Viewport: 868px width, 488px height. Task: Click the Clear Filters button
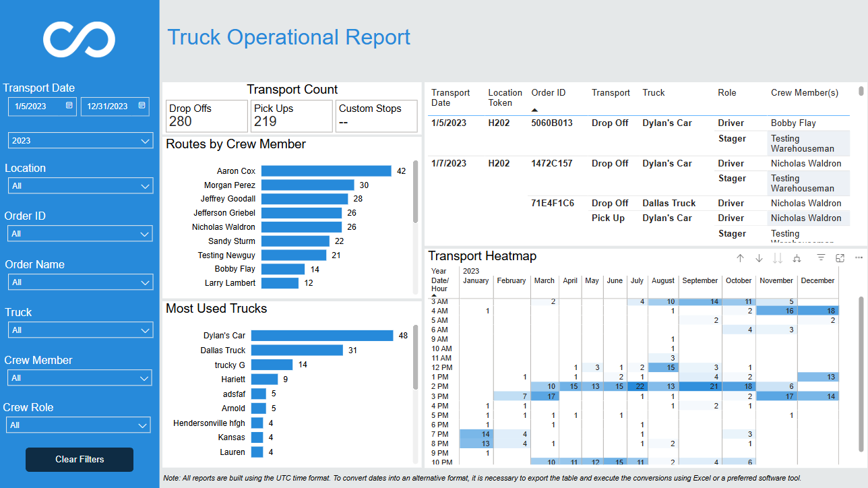point(80,460)
